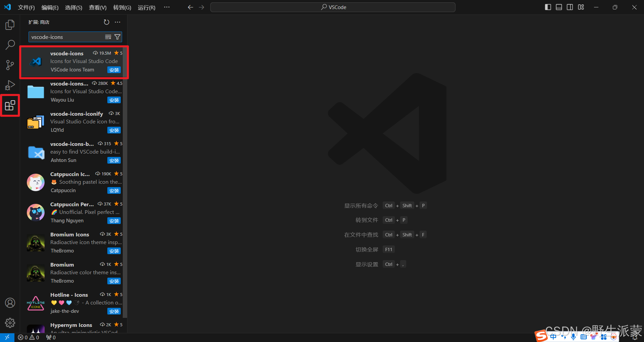Install Bromium color theme by TheBromo
644x342 pixels.
click(x=114, y=281)
